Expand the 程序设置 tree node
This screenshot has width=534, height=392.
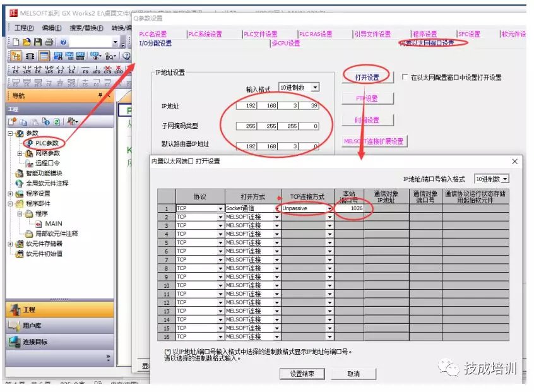coord(11,193)
